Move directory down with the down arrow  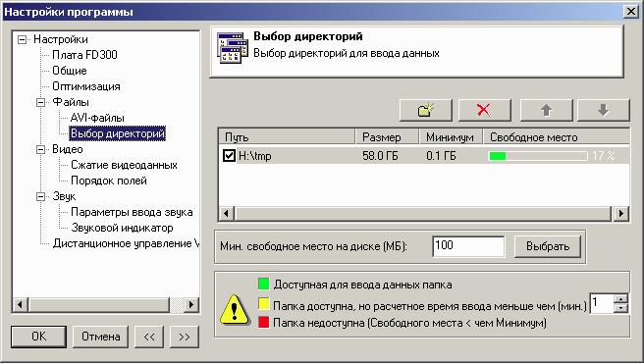point(604,110)
